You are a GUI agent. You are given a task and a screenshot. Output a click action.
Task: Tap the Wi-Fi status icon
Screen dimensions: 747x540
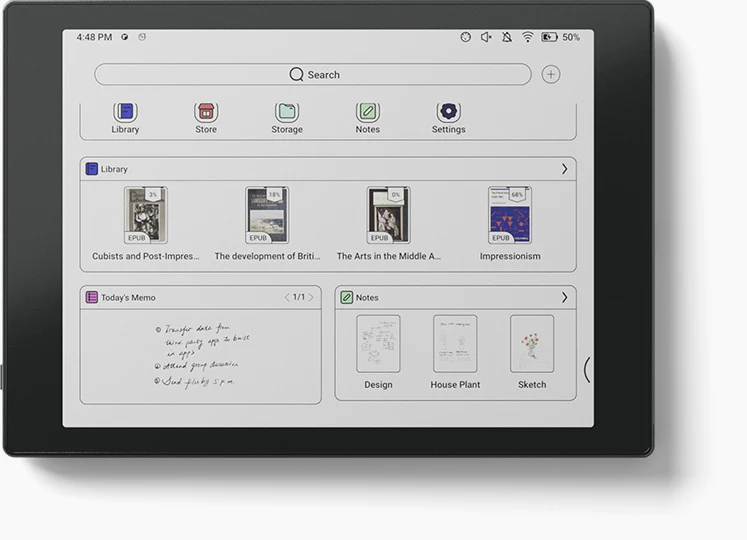click(x=527, y=37)
